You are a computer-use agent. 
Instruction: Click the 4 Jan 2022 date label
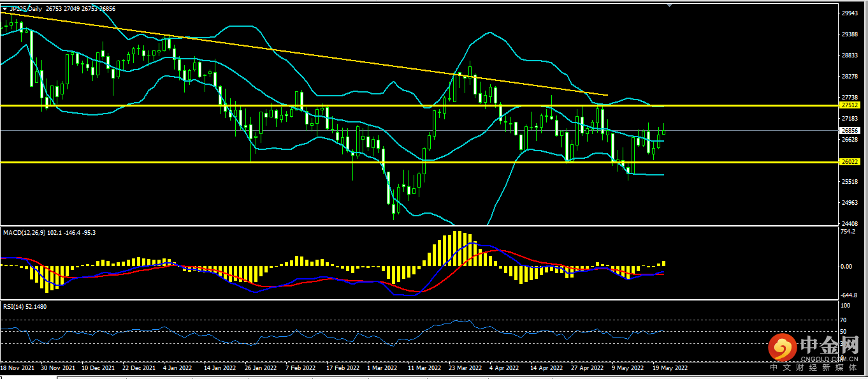(178, 368)
